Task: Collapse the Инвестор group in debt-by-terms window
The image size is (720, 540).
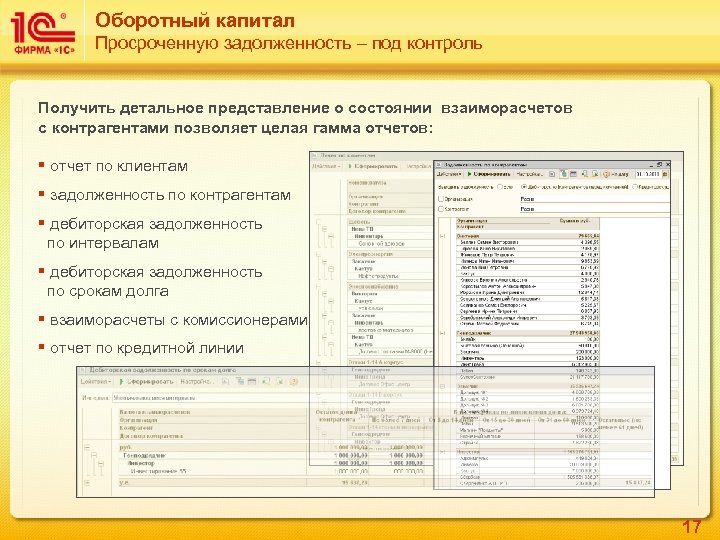Action: (101, 464)
